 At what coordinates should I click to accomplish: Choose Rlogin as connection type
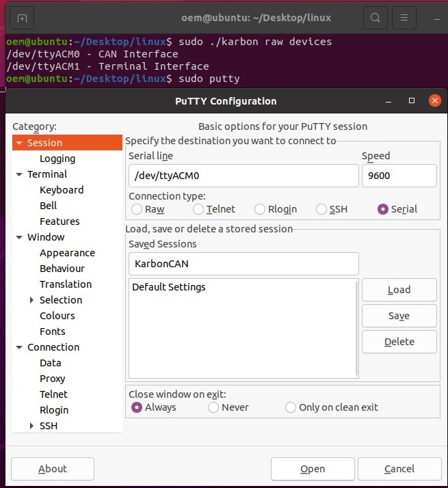pos(260,209)
